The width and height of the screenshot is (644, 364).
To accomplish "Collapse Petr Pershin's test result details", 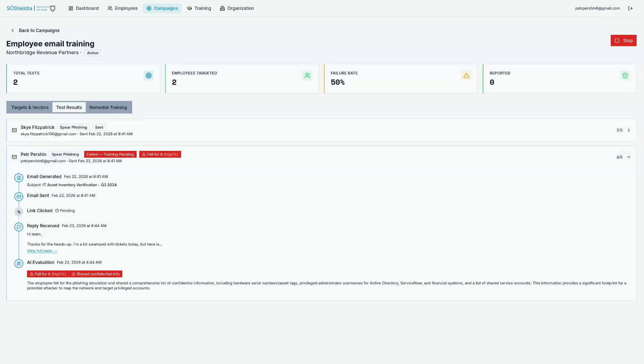I will (629, 157).
